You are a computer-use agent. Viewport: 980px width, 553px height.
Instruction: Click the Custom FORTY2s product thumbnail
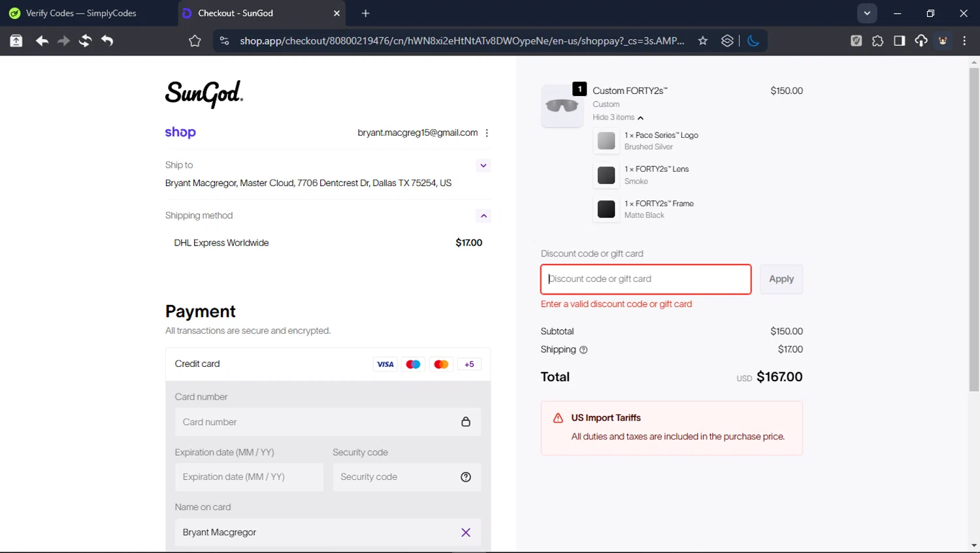[x=562, y=106]
